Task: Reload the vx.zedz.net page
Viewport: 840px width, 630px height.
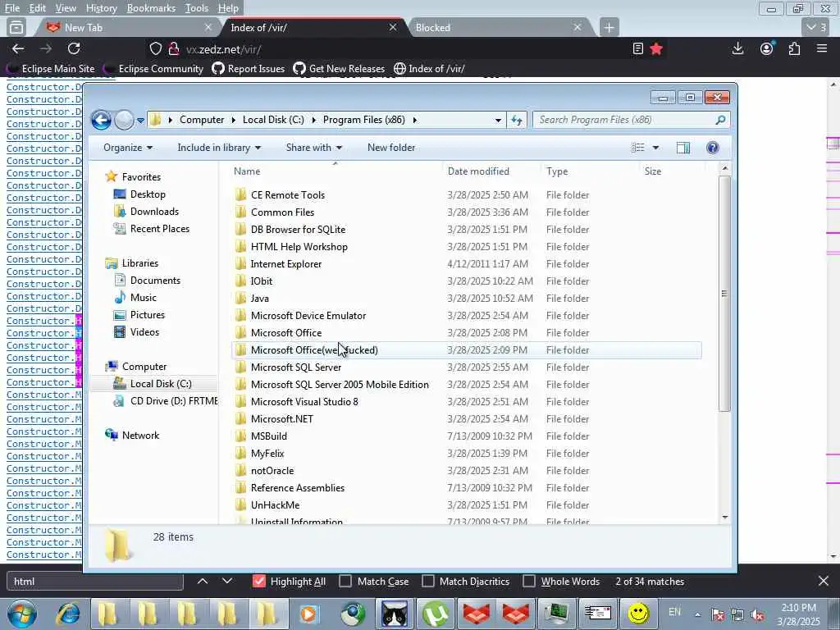Action: (74, 48)
